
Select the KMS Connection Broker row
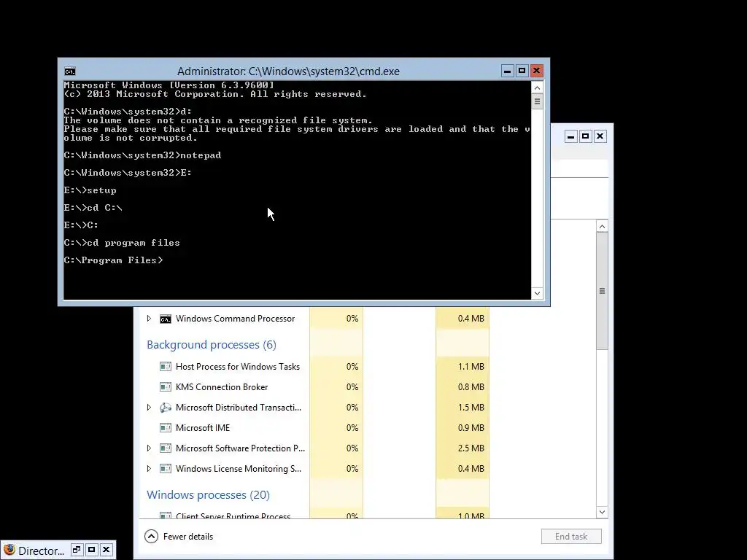pyautogui.click(x=314, y=387)
